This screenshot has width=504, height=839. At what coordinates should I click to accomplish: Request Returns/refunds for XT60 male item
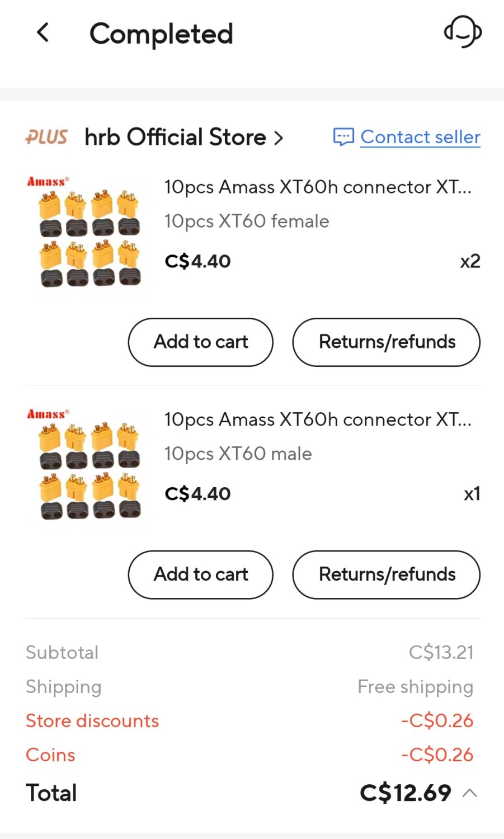pyautogui.click(x=387, y=574)
